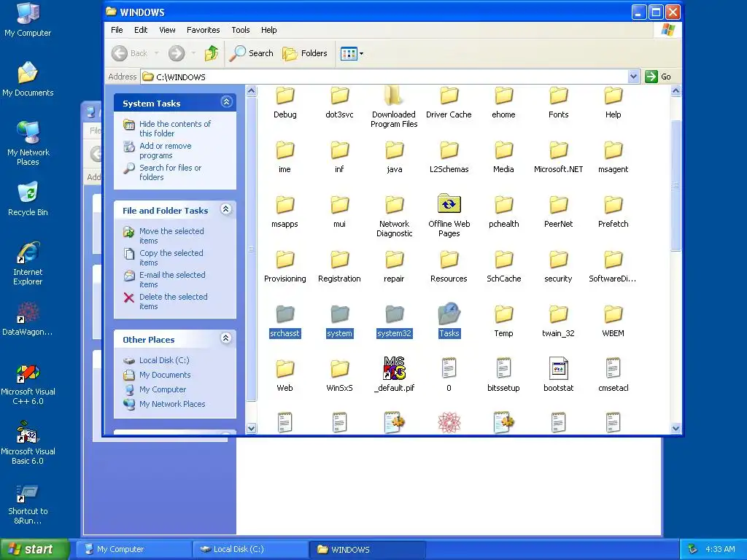The image size is (747, 560).
Task: Open the Debug folder
Action: point(285,102)
